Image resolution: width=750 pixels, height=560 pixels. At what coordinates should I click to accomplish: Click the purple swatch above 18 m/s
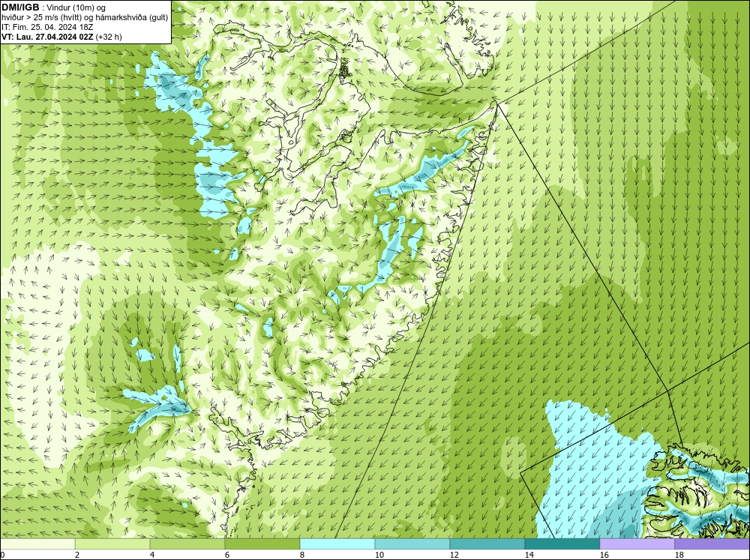(x=712, y=544)
